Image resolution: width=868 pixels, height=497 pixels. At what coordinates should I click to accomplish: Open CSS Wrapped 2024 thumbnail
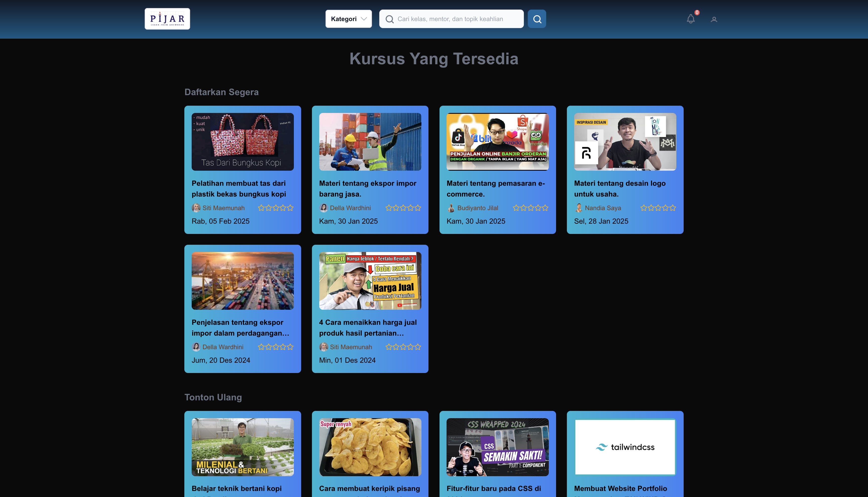point(497,447)
